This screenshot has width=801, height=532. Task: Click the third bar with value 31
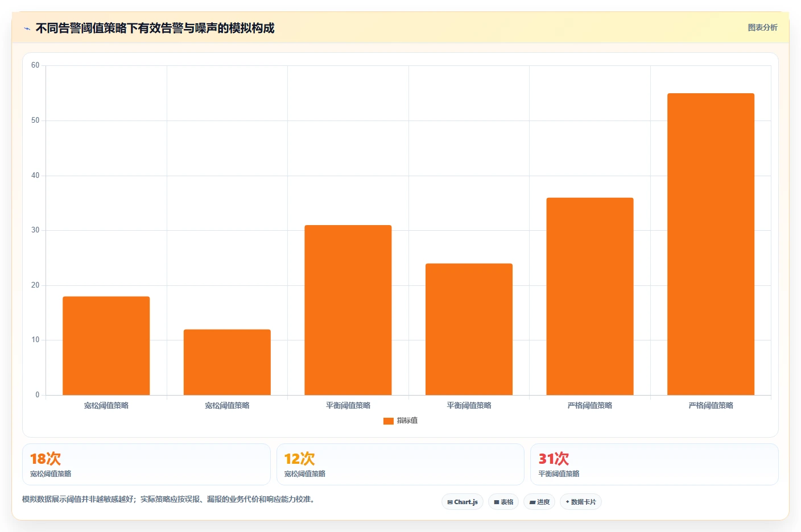[x=348, y=310]
